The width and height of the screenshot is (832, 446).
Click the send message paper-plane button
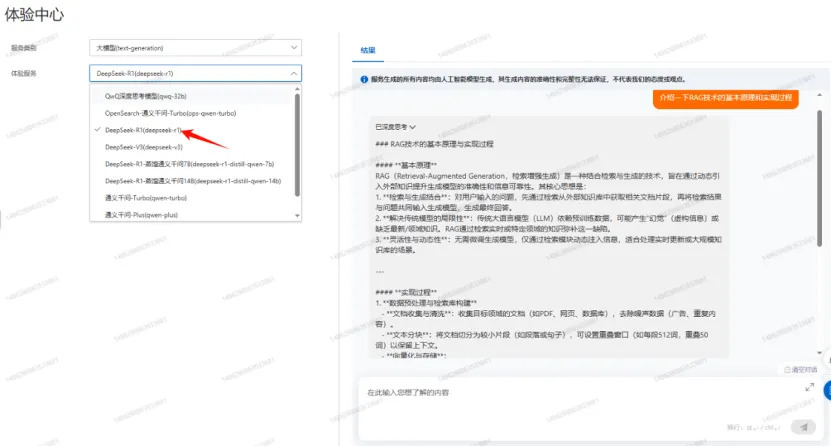[803, 427]
